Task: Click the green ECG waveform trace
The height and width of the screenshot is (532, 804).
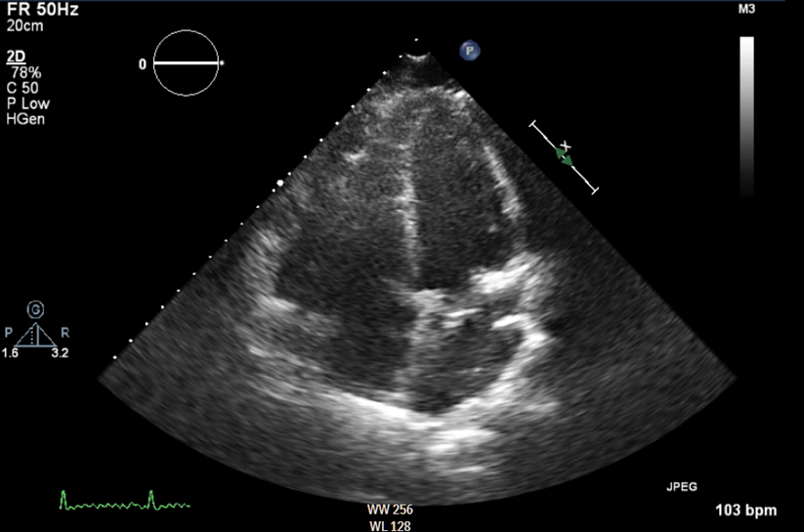Action: [124, 501]
